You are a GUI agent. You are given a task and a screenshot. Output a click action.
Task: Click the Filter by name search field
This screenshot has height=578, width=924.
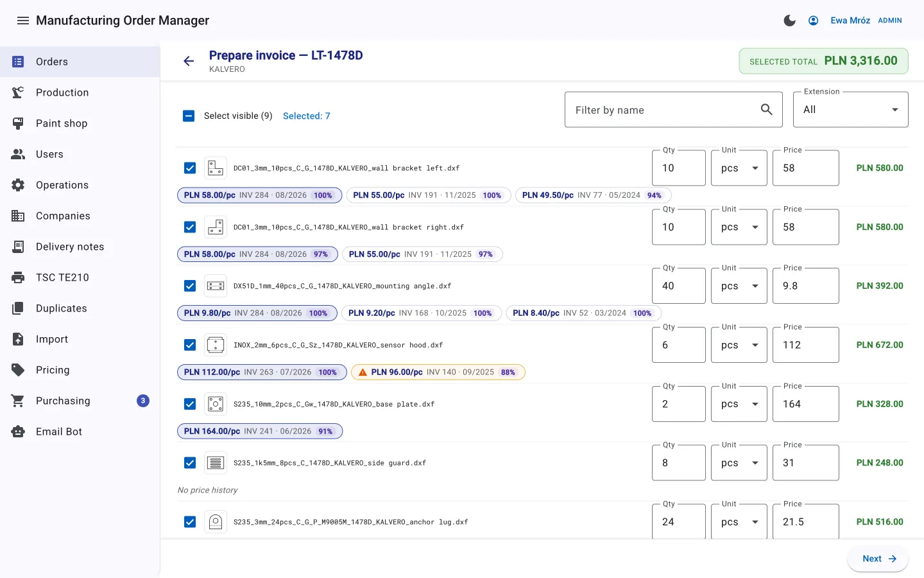674,109
